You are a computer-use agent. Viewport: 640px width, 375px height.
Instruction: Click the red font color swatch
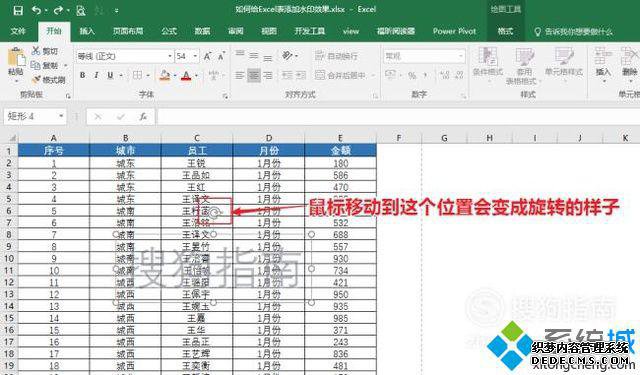coord(186,75)
